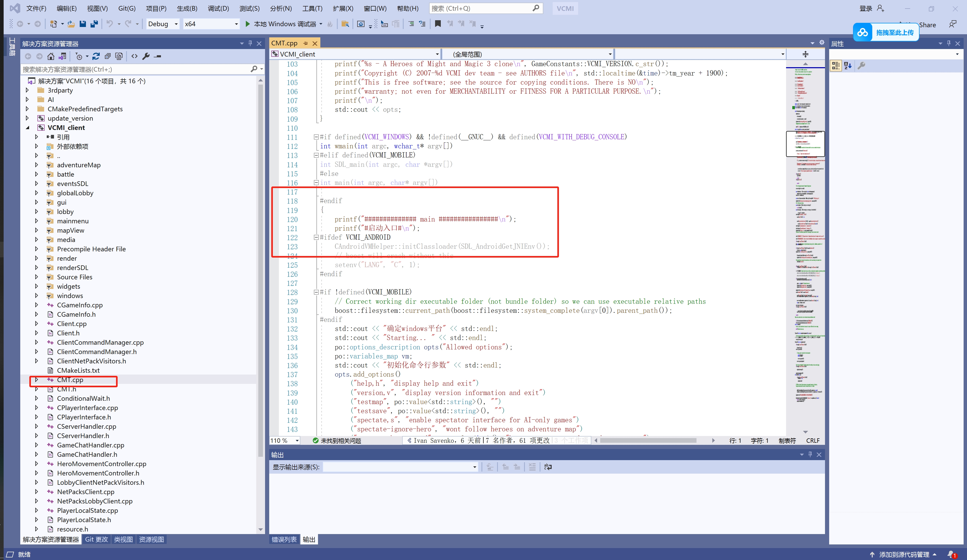Expand the mainmenu filter node
967x560 pixels.
[x=36, y=221]
